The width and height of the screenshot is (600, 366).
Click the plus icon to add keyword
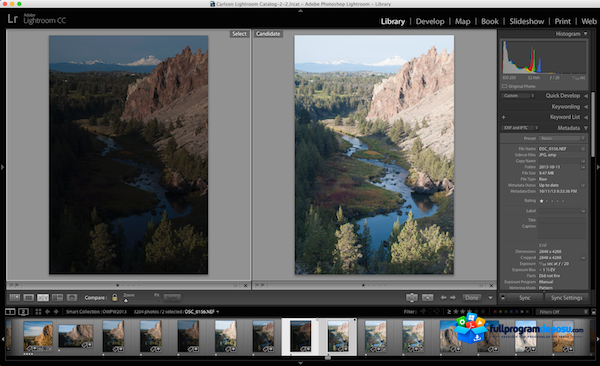[504, 117]
